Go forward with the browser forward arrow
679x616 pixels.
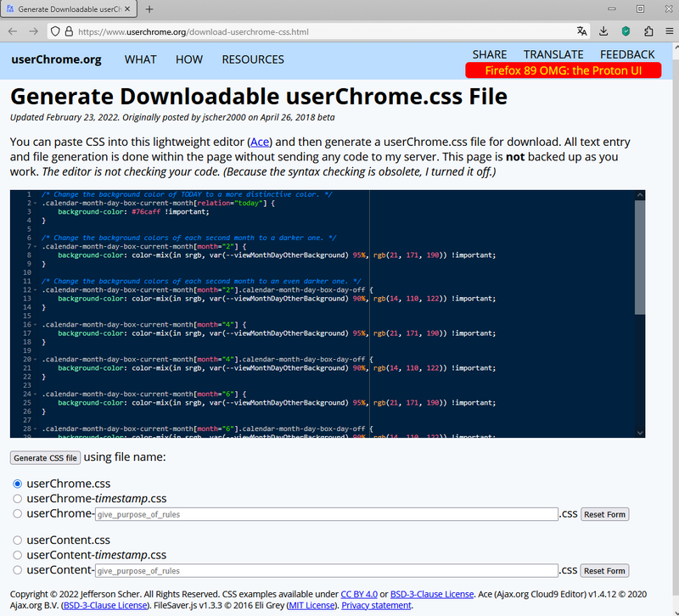point(33,31)
